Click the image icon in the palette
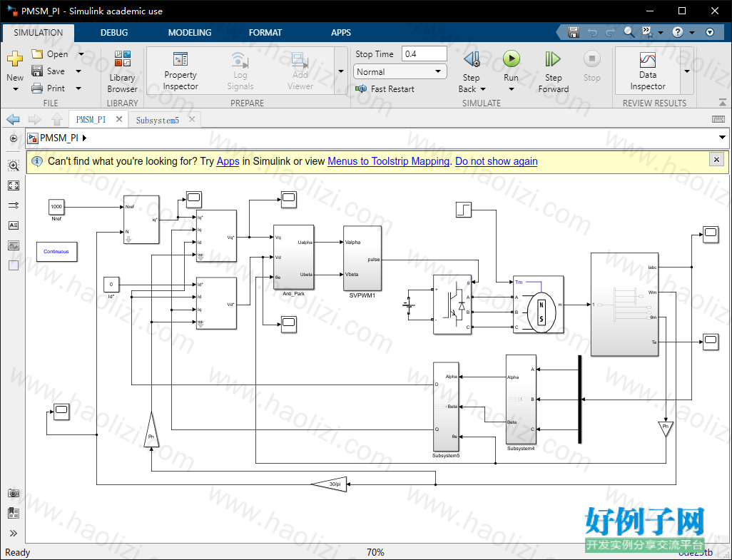 14,245
